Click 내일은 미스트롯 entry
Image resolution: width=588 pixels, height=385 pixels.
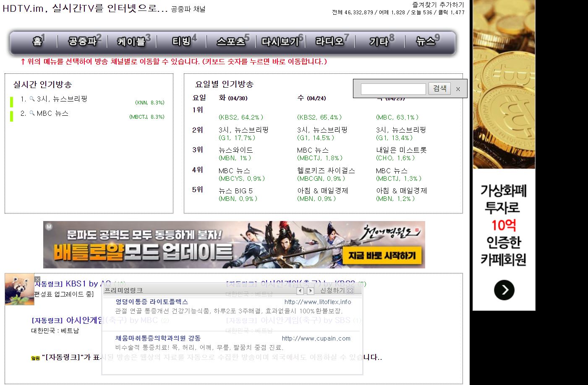401,150
